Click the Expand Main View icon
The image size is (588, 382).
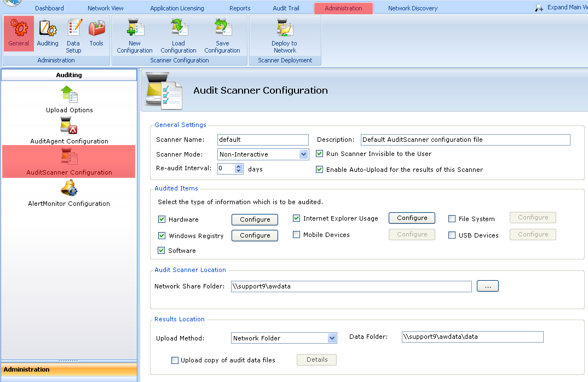[x=539, y=8]
